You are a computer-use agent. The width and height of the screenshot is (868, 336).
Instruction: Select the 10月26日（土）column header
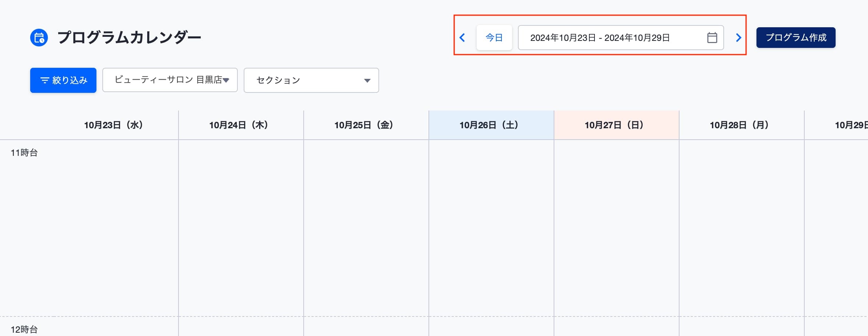491,125
